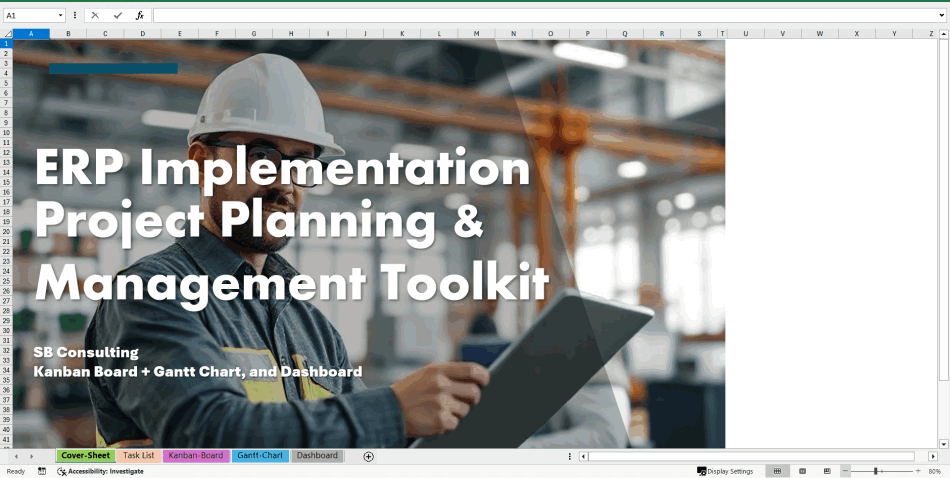Open the Kanban-Board sheet tab
The width and height of the screenshot is (950, 478).
click(196, 456)
